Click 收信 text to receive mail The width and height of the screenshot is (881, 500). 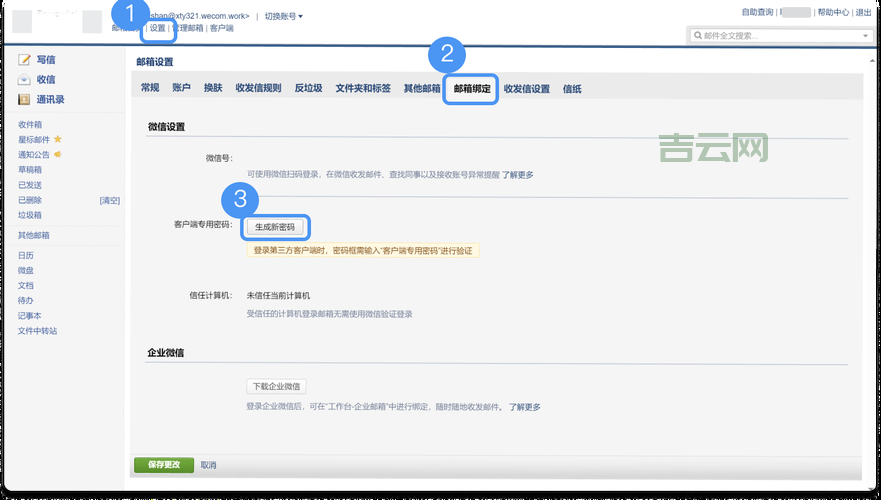(46, 80)
